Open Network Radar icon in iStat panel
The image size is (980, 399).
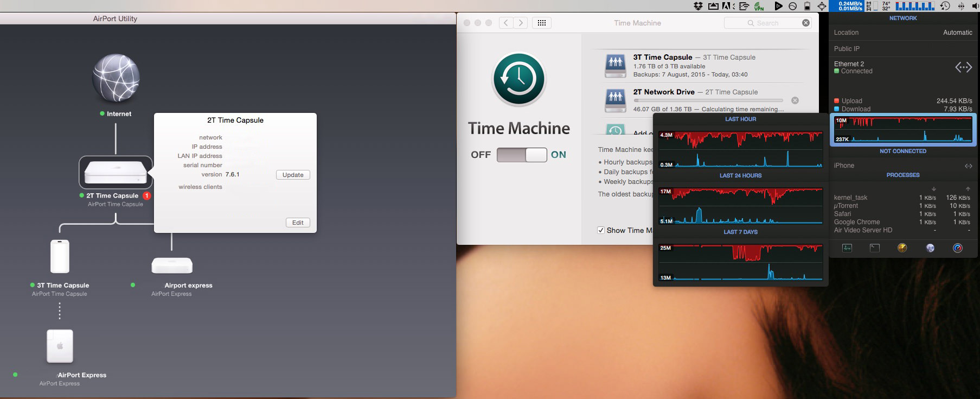click(x=902, y=248)
